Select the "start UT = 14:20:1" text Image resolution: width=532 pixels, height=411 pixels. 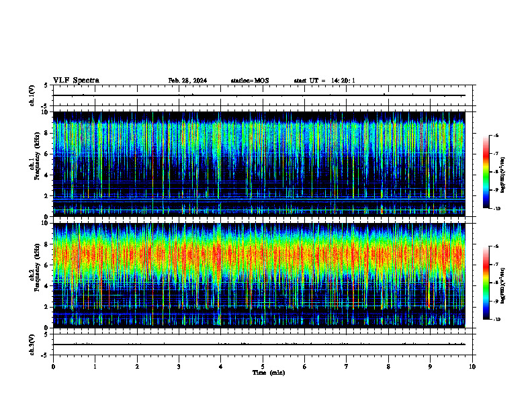[324, 81]
